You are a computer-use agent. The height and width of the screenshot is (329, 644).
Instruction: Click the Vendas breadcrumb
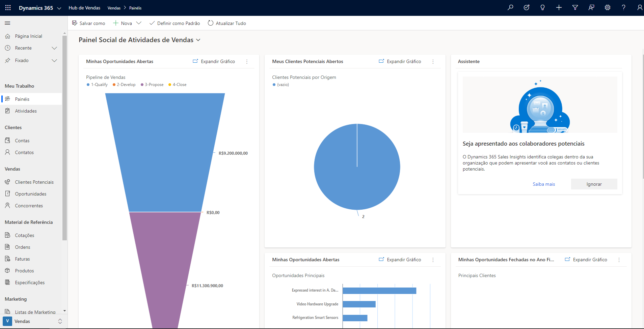(x=114, y=8)
